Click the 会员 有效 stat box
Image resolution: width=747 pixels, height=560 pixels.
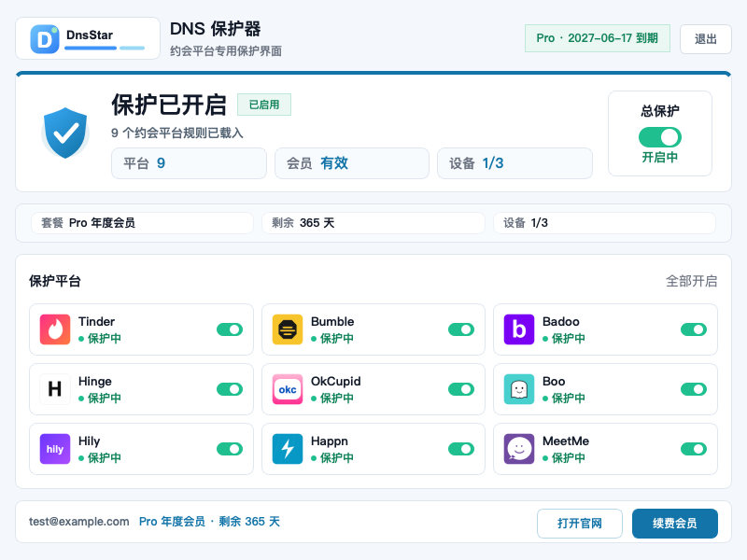352,163
